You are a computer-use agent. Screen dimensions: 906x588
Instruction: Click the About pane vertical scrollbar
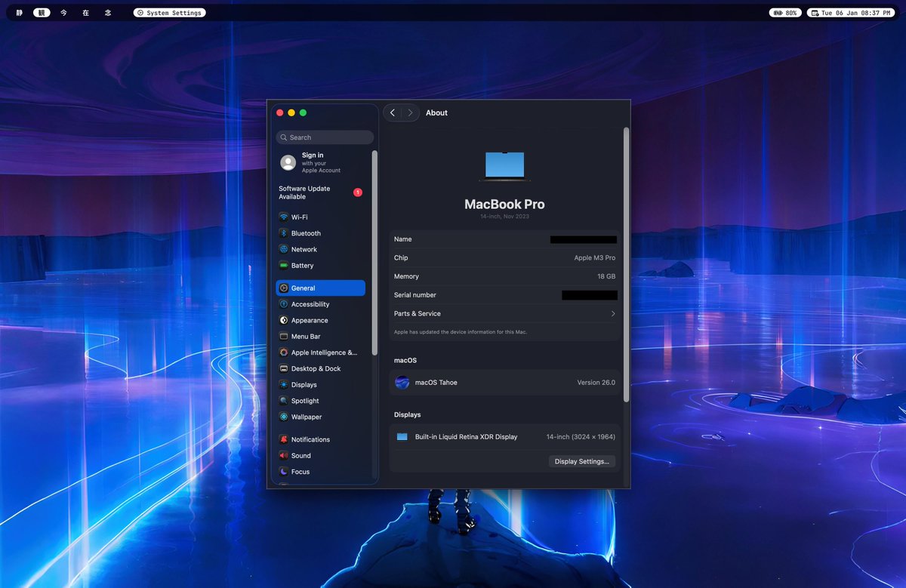[626, 264]
